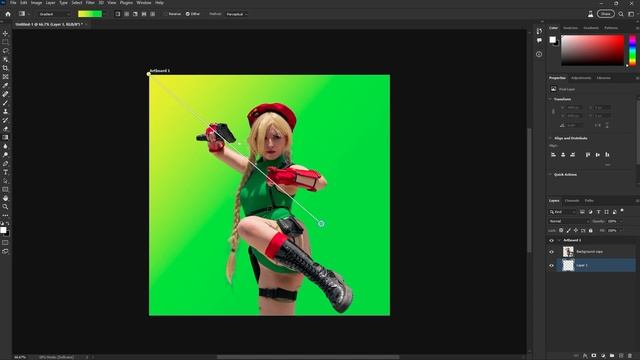Create a new group folder icon
The height and width of the screenshot is (360, 640).
612,356
